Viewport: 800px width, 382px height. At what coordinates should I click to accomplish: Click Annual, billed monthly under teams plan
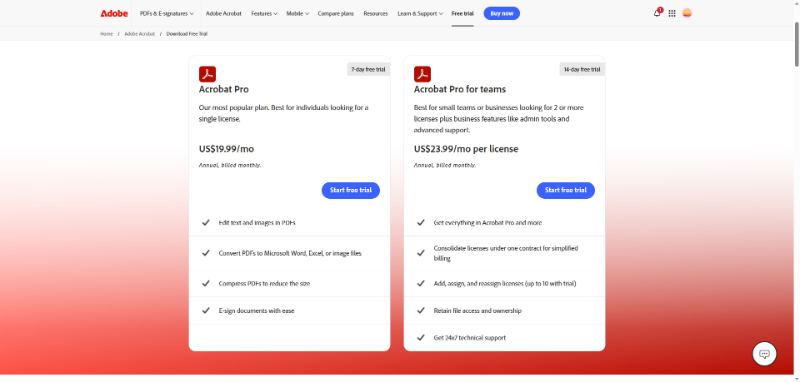445,165
